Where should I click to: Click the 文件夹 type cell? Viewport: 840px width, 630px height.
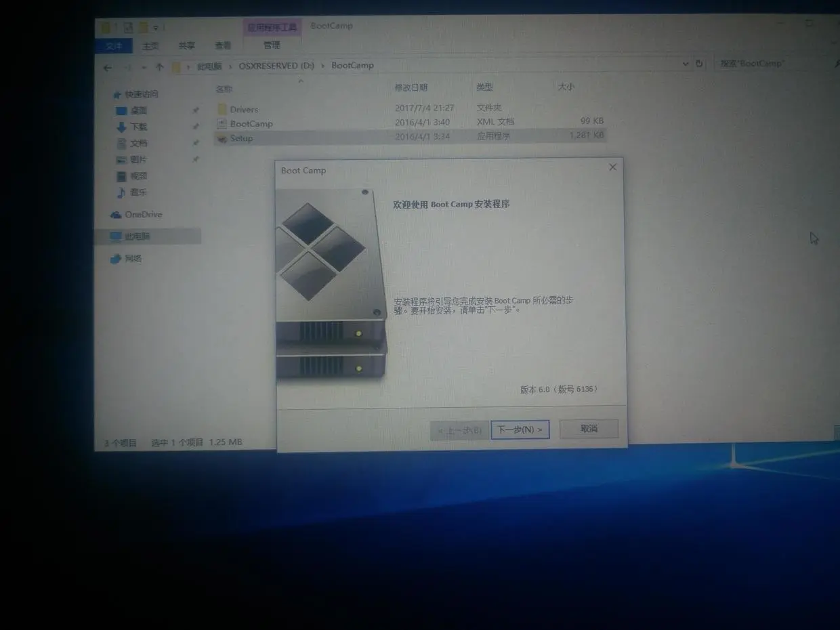coord(489,108)
